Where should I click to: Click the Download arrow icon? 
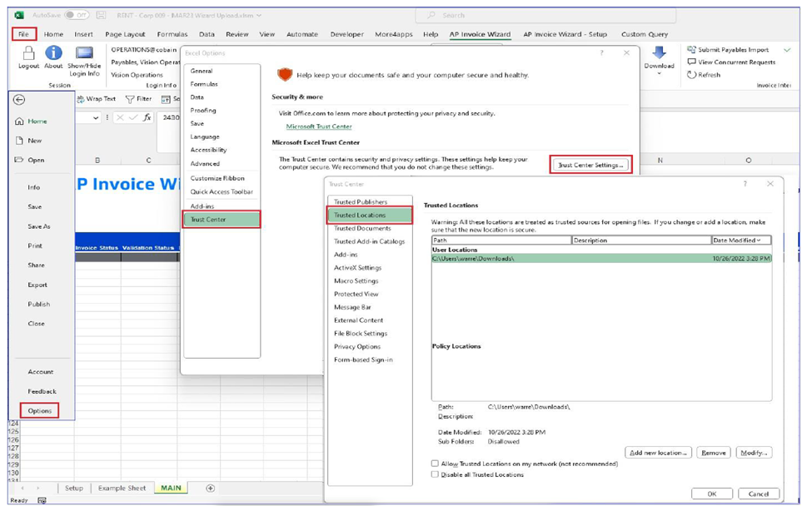pyautogui.click(x=659, y=54)
